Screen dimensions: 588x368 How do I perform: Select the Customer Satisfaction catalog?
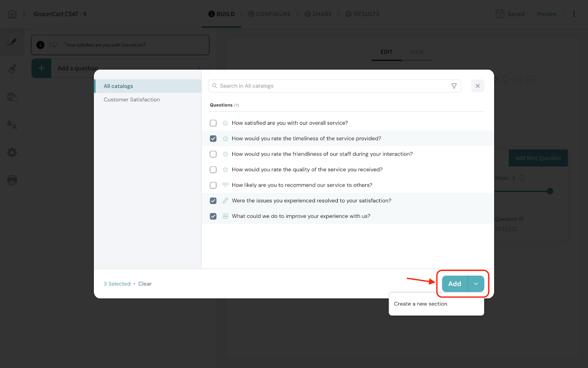[132, 100]
